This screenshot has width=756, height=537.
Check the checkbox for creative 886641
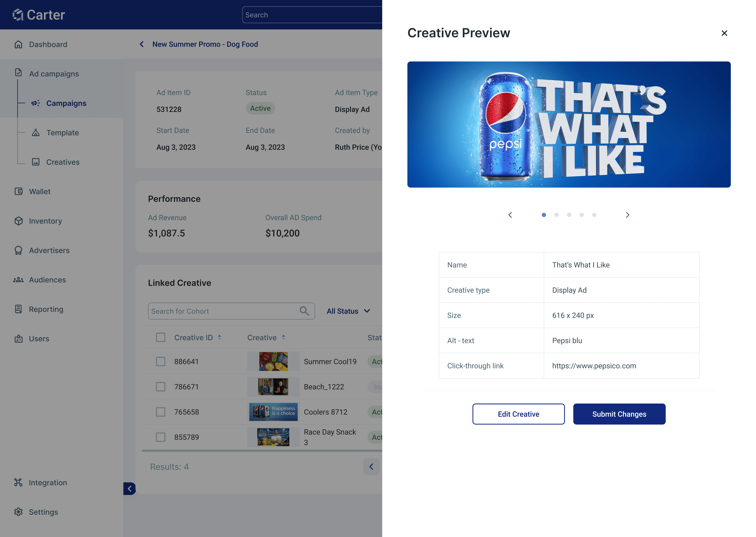coord(161,362)
